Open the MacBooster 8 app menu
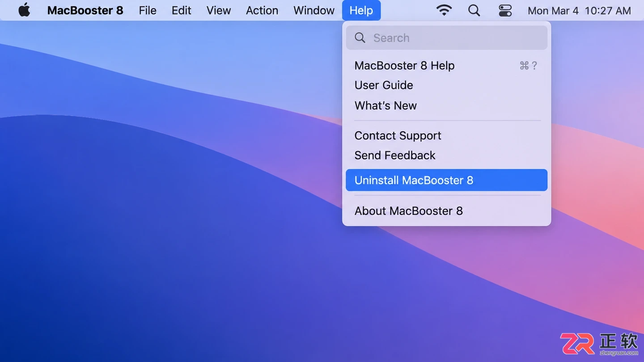This screenshot has height=362, width=644. (x=85, y=10)
